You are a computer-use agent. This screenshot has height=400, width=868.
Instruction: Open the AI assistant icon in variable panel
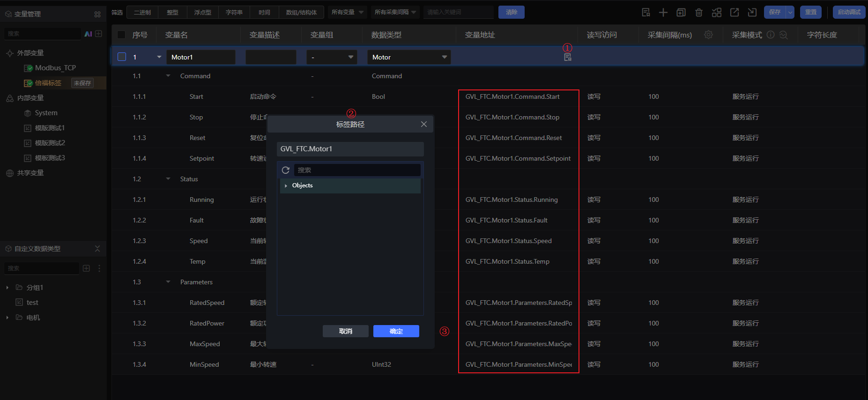[x=88, y=34]
